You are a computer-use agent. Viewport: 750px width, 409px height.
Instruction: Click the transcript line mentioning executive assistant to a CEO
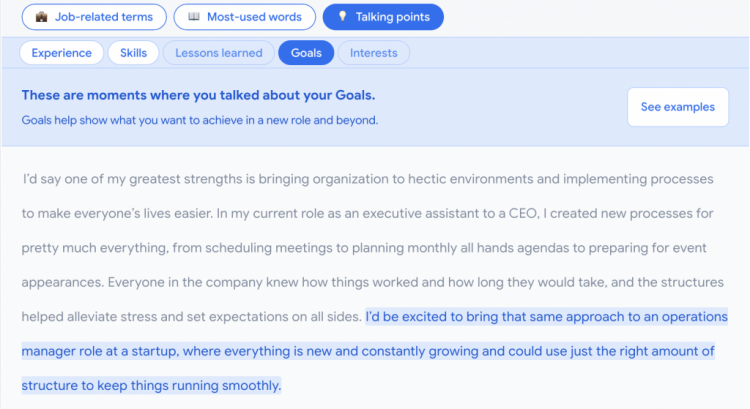367,213
